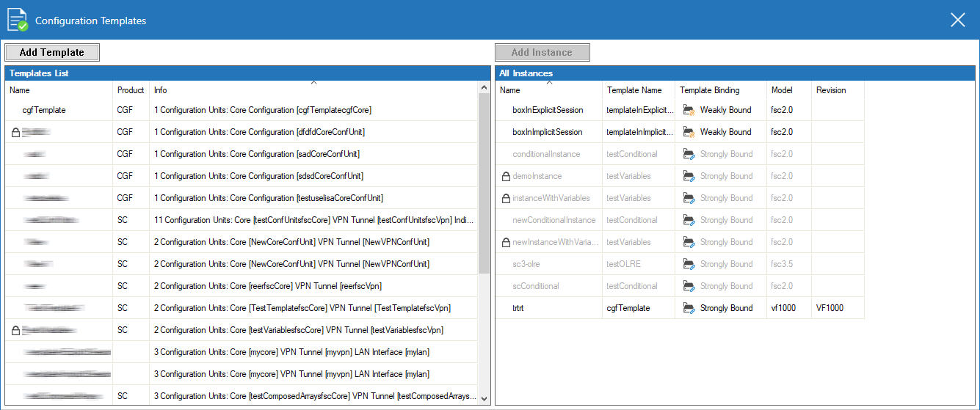Click info cell with testComposedArraysfscCore
Image resolution: width=980 pixels, height=410 pixels.
point(313,396)
